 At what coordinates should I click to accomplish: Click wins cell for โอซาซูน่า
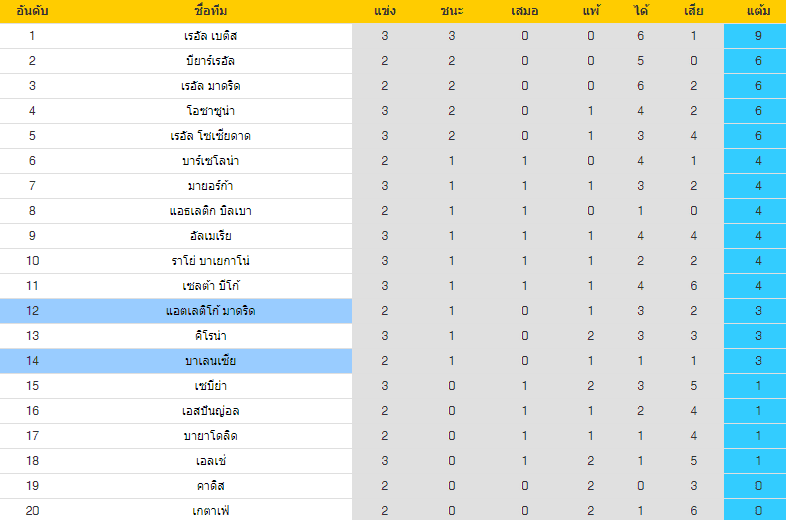pos(452,111)
